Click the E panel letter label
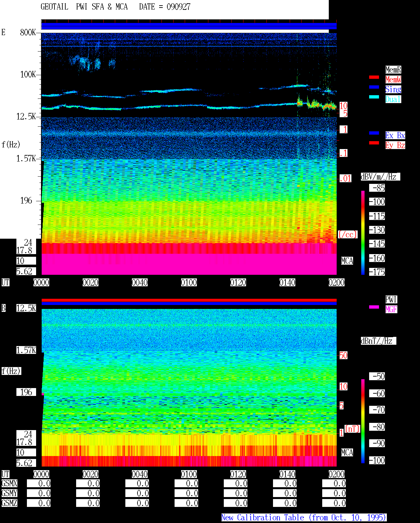 3,32
